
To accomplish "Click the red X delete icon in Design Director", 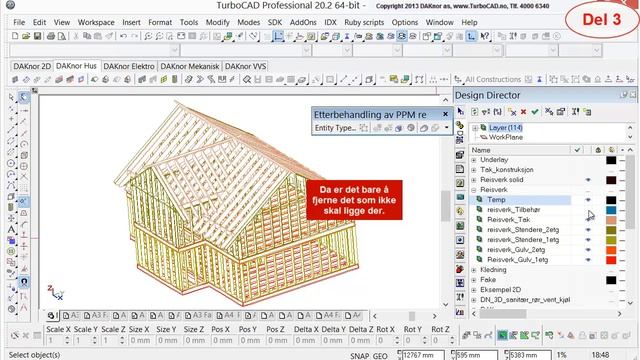I will pos(523,112).
